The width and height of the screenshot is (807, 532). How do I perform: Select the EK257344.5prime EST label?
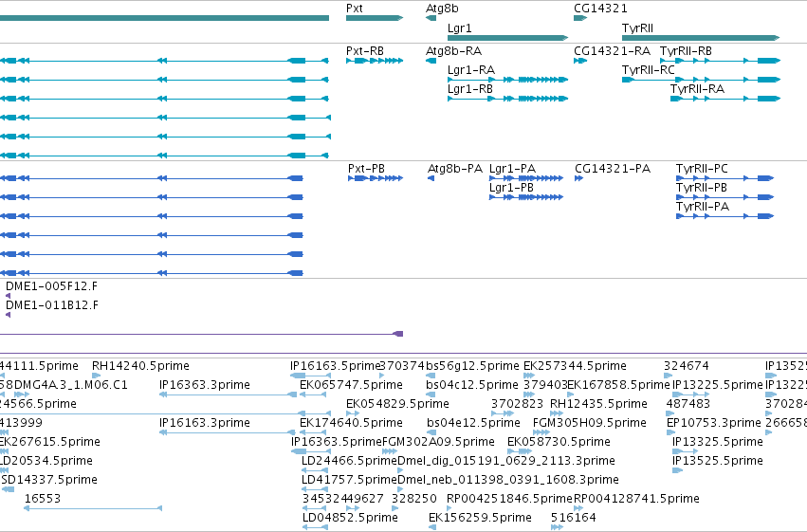(x=575, y=366)
